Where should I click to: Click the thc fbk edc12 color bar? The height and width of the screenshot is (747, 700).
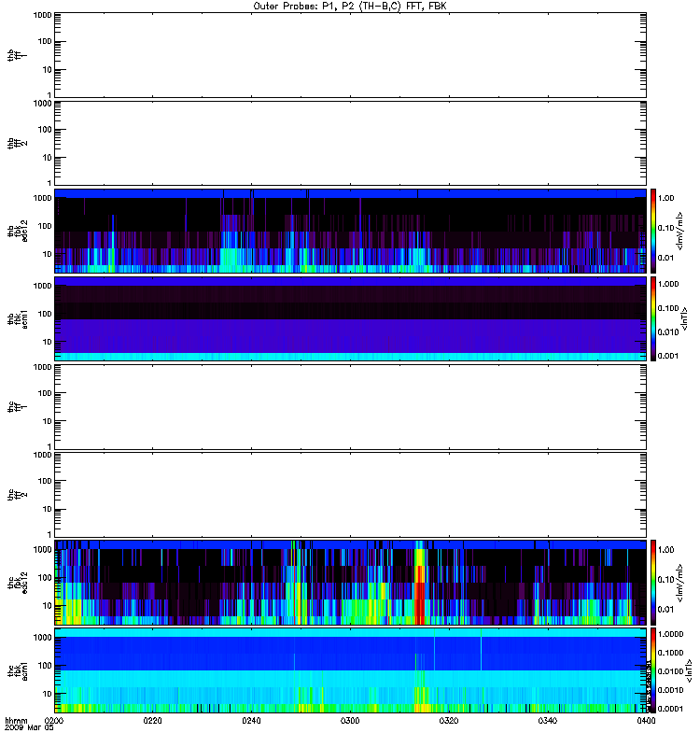[653, 583]
